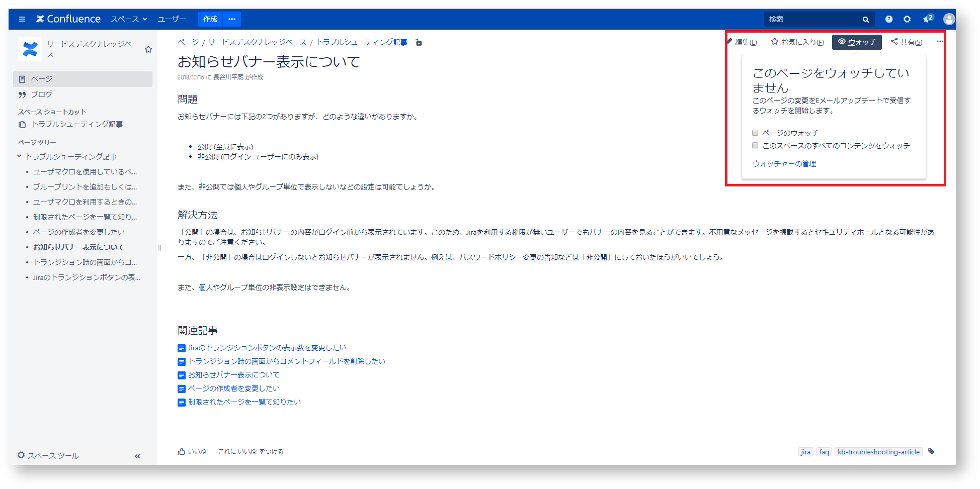
Task: Click the faq label
Action: (824, 452)
